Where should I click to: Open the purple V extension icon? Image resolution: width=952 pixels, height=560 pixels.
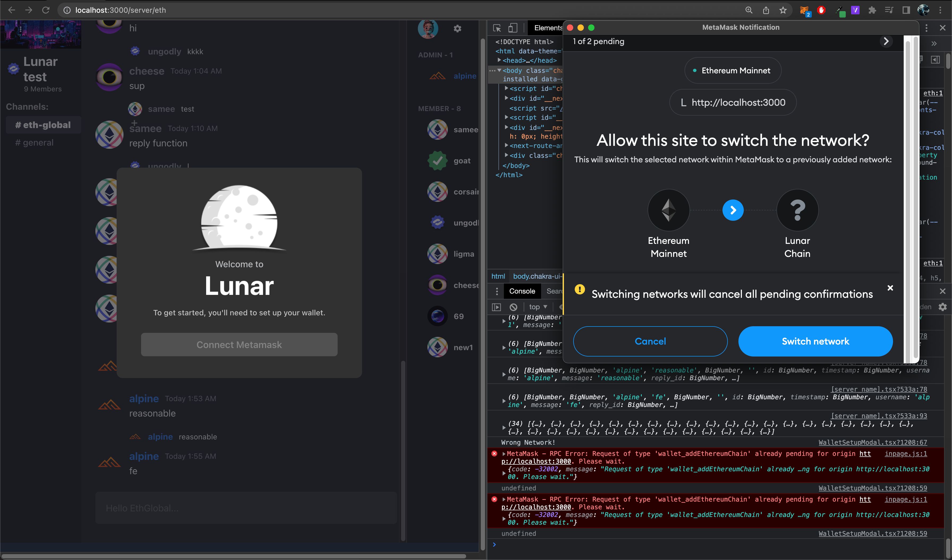click(x=855, y=10)
